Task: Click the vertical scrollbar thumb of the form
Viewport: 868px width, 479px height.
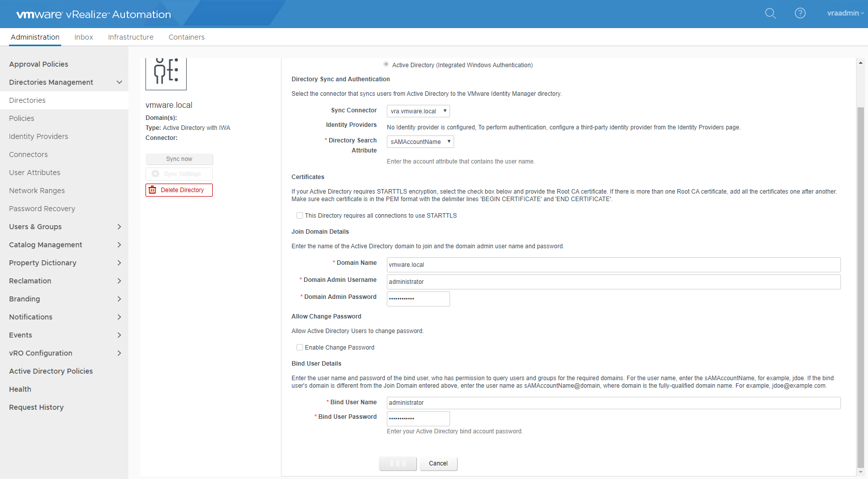Action: pyautogui.click(x=860, y=286)
